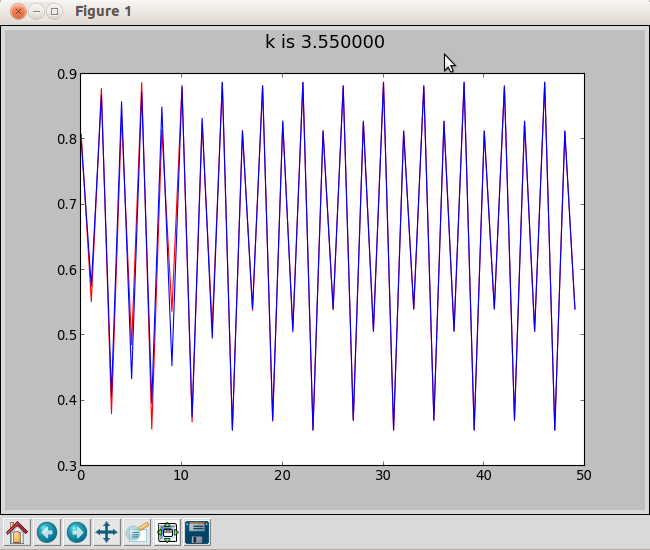Save the figure with the floppy icon
The width and height of the screenshot is (650, 550).
pos(197,532)
